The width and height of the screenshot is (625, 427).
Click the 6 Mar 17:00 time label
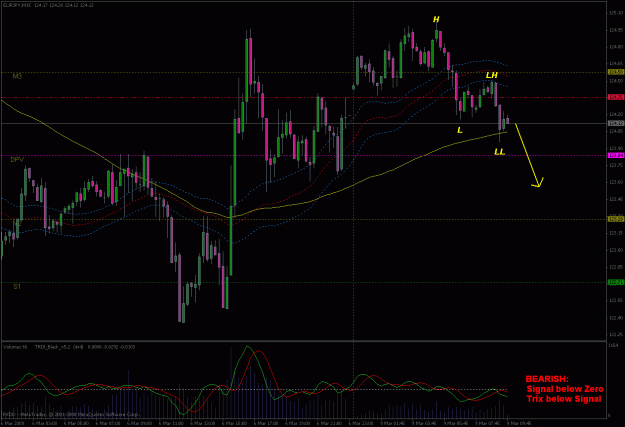coord(267,423)
